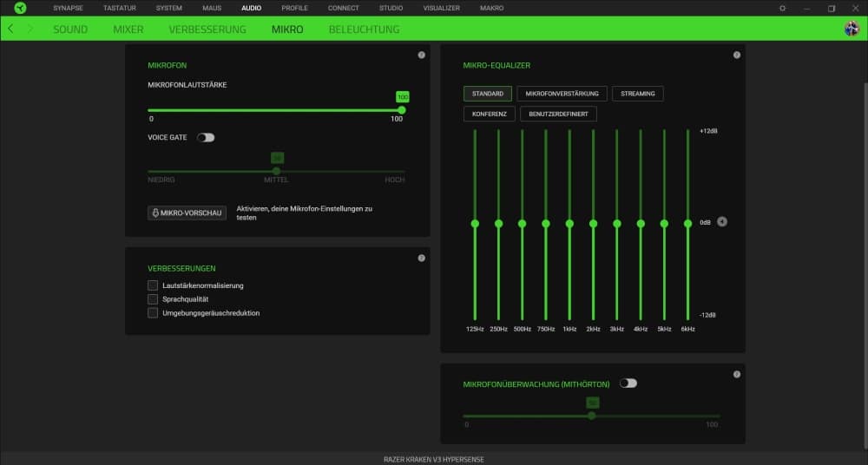This screenshot has height=465, width=868.
Task: Select the Streaming equalizer preset
Action: point(638,94)
